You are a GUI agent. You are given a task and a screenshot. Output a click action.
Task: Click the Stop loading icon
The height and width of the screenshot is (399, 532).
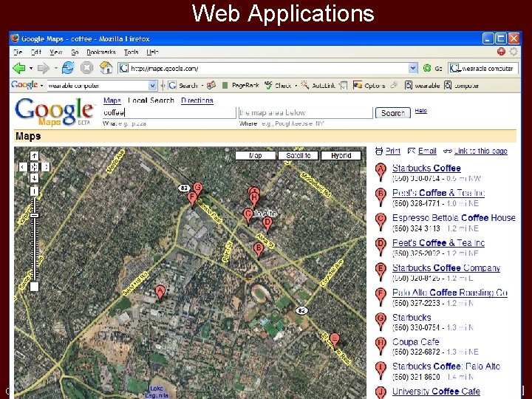click(x=87, y=68)
